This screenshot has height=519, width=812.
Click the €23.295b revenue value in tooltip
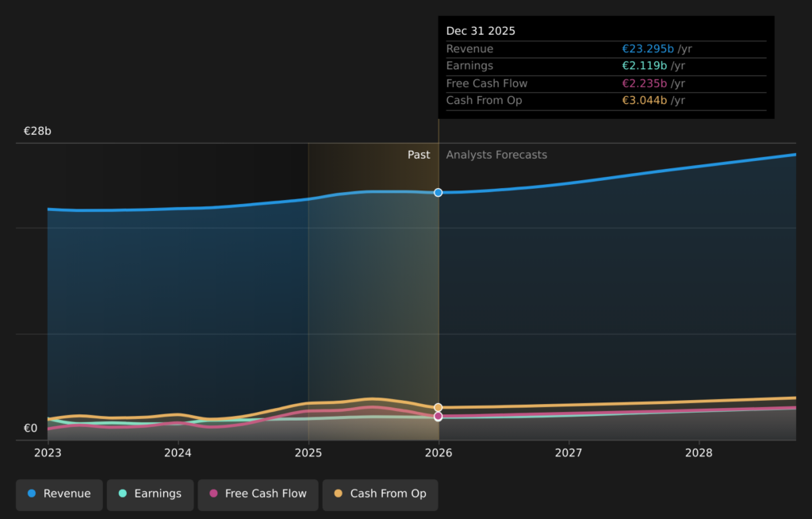[648, 49]
